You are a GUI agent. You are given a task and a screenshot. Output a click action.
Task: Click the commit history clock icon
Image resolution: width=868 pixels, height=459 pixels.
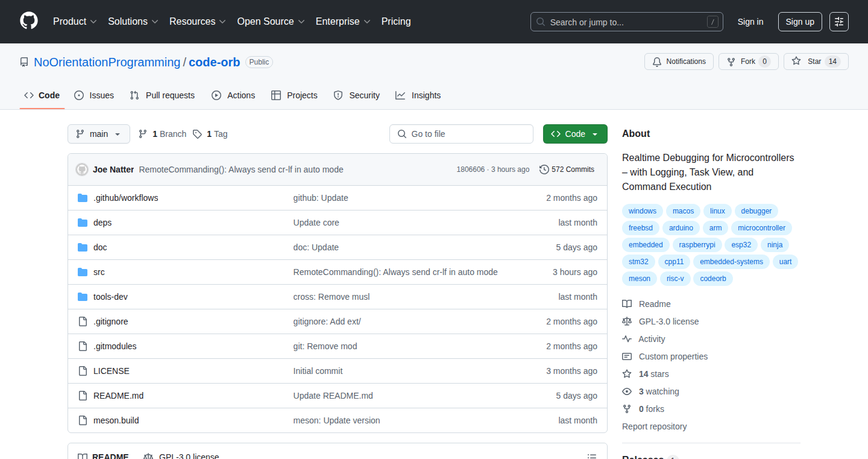pyautogui.click(x=544, y=169)
